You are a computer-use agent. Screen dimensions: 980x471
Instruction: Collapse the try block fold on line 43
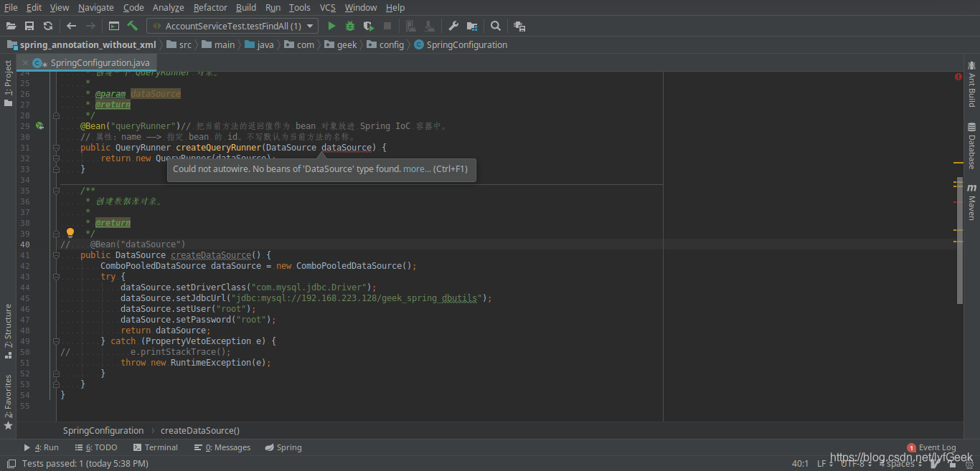[56, 277]
